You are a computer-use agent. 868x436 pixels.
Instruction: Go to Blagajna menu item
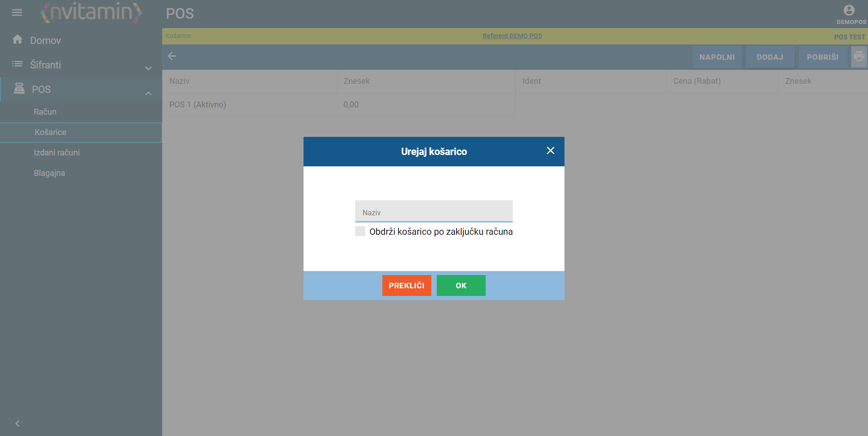tap(49, 173)
